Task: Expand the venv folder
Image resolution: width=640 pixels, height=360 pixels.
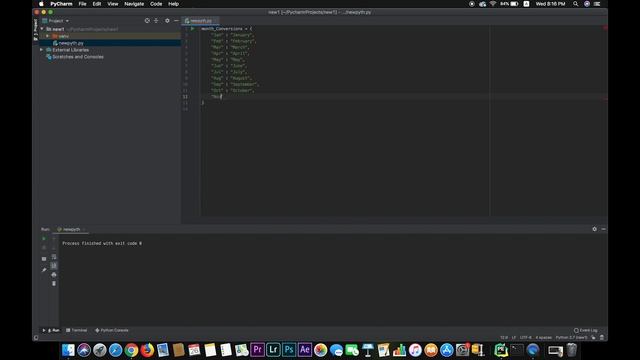Action: pyautogui.click(x=47, y=36)
